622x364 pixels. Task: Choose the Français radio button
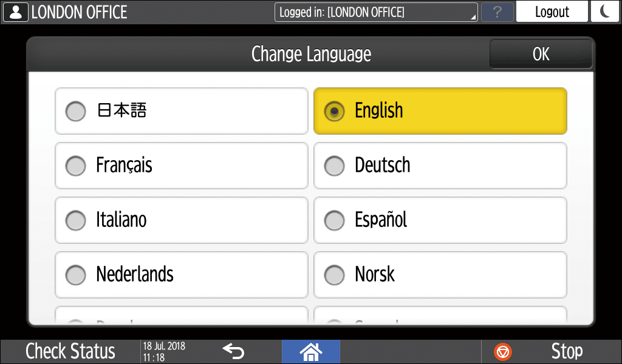coord(76,166)
